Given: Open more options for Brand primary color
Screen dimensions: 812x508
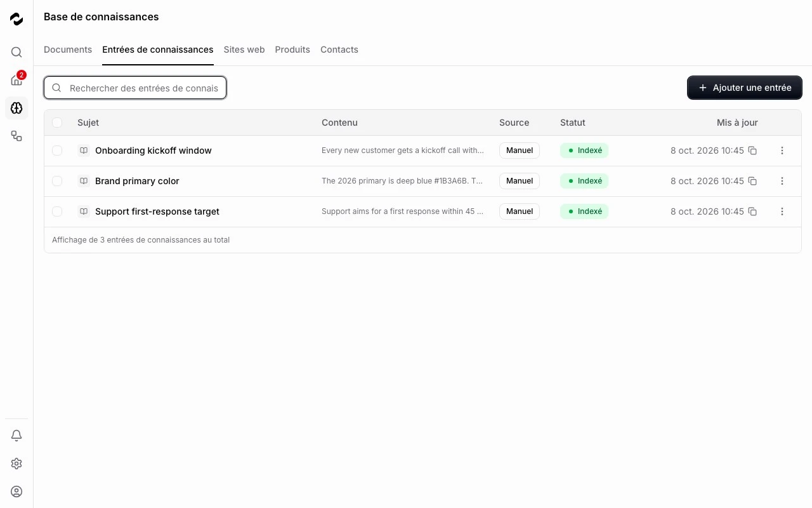Looking at the screenshot, I should point(782,181).
